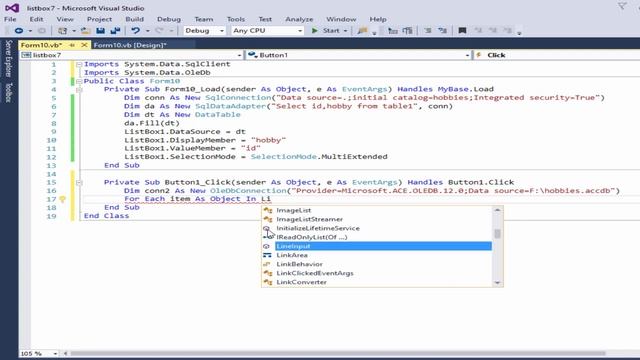640x360 pixels.
Task: Open the Start button dropdown arrow
Action: 345,31
